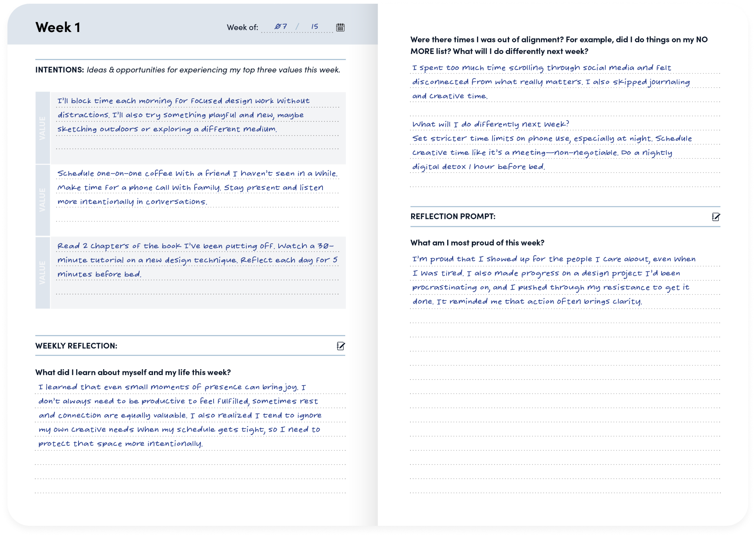This screenshot has width=756, height=537.
Task: Click the WEEKLY REFLECTION section heading
Action: pyautogui.click(x=76, y=346)
